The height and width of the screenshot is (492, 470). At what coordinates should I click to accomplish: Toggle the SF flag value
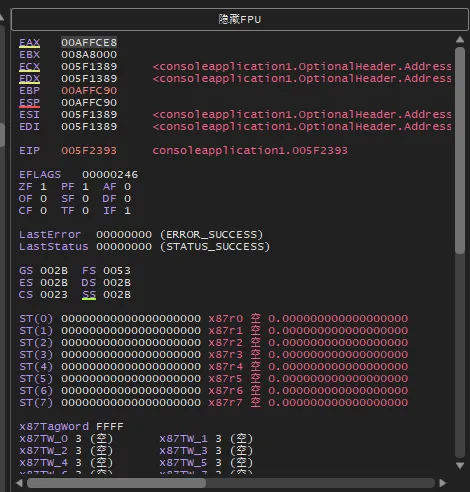[86, 199]
